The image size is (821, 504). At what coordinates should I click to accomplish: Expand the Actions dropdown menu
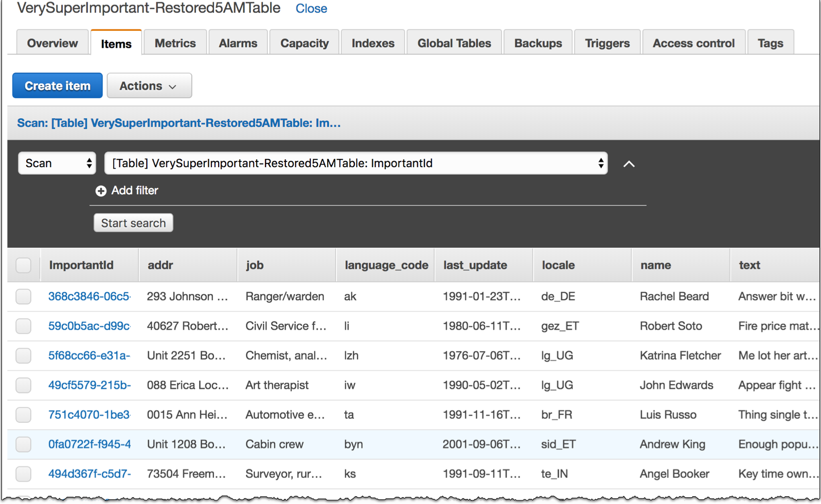(x=149, y=86)
